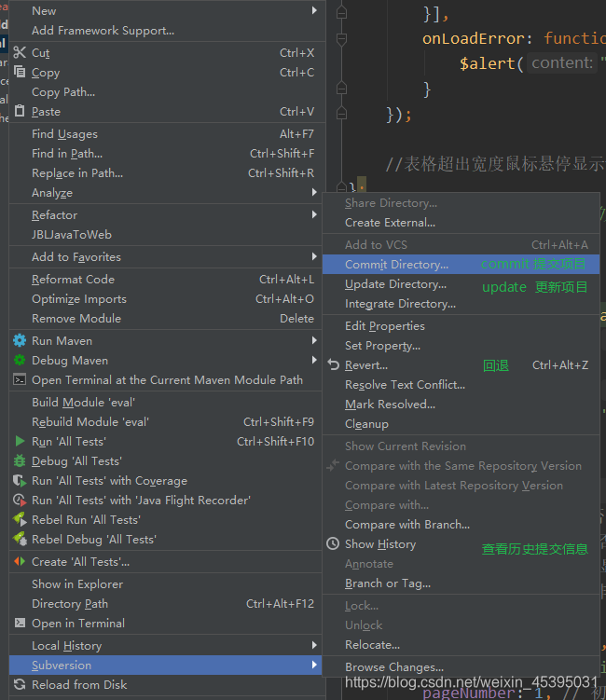
Task: Click the Compare with Same Repository Version icon
Action: pyautogui.click(x=333, y=466)
